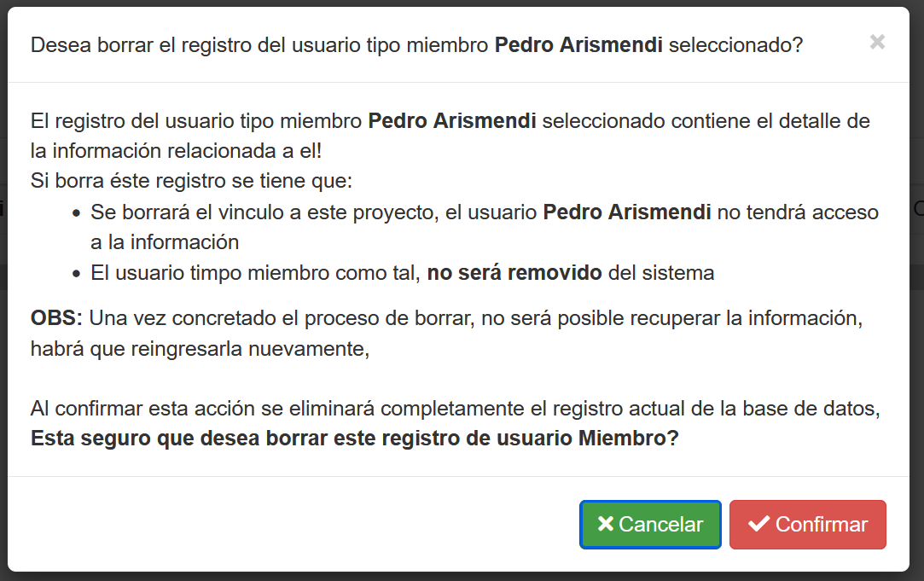Confirm deletion with the Confirmar button

point(807,524)
